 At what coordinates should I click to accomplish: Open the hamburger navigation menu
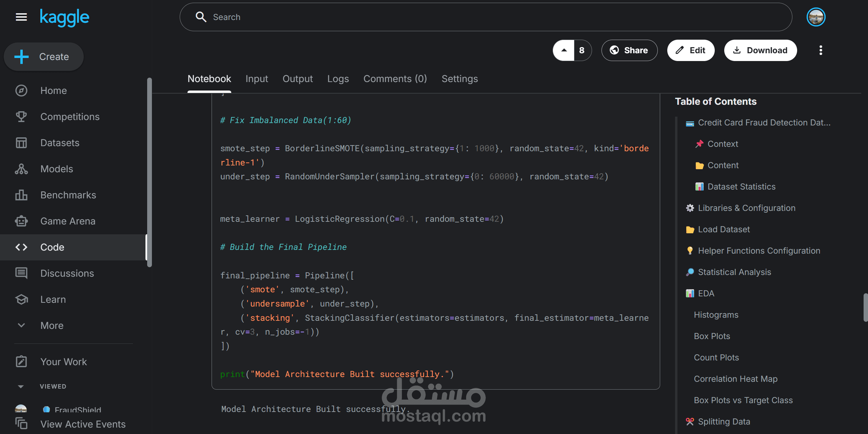(21, 17)
